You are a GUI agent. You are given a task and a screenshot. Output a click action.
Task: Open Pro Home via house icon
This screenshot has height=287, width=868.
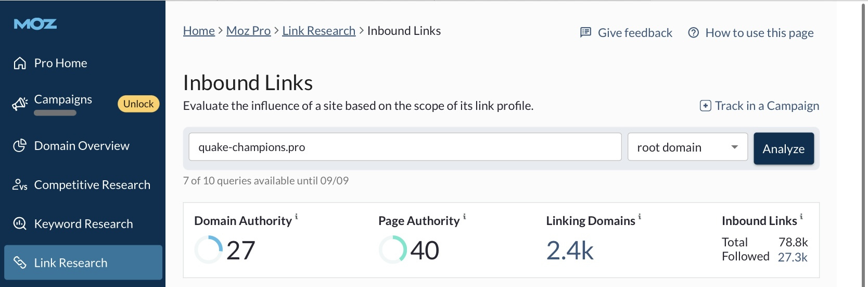(20, 63)
